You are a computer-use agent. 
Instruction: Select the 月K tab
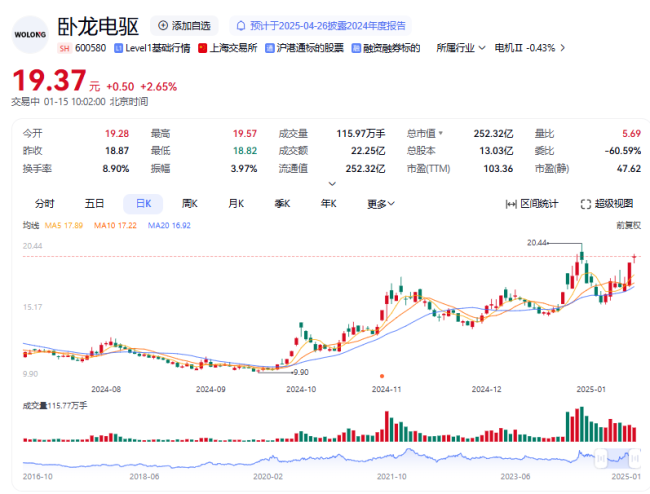[236, 203]
